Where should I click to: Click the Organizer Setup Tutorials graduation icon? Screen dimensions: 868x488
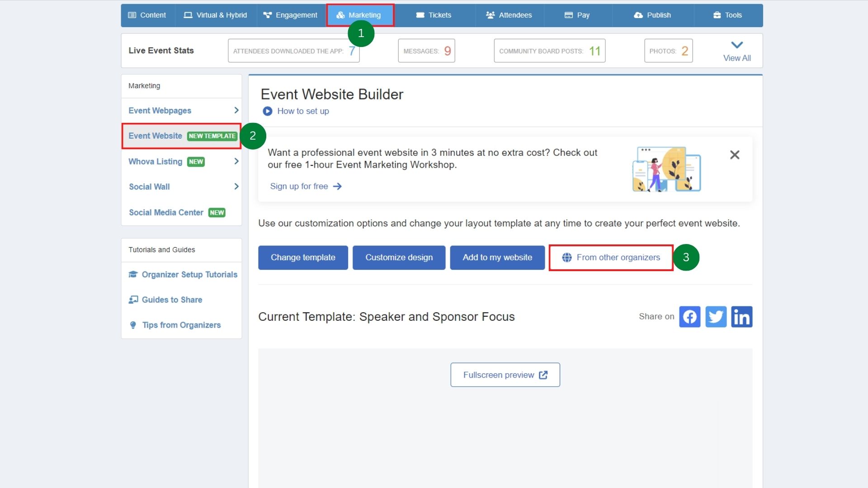133,274
